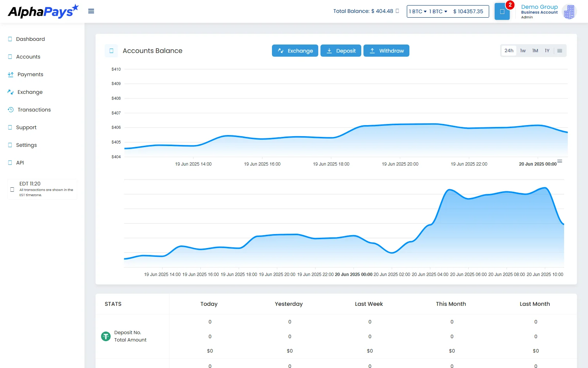Click the Settings sidebar icon

[10, 145]
